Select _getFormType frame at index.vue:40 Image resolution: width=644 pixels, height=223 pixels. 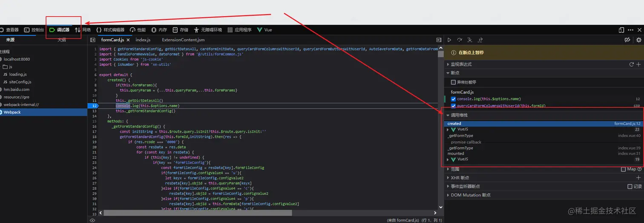tap(543, 136)
